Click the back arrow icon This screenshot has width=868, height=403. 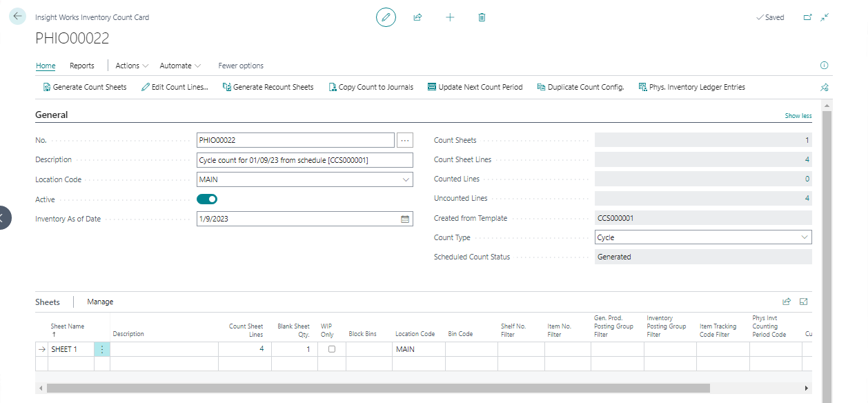18,17
